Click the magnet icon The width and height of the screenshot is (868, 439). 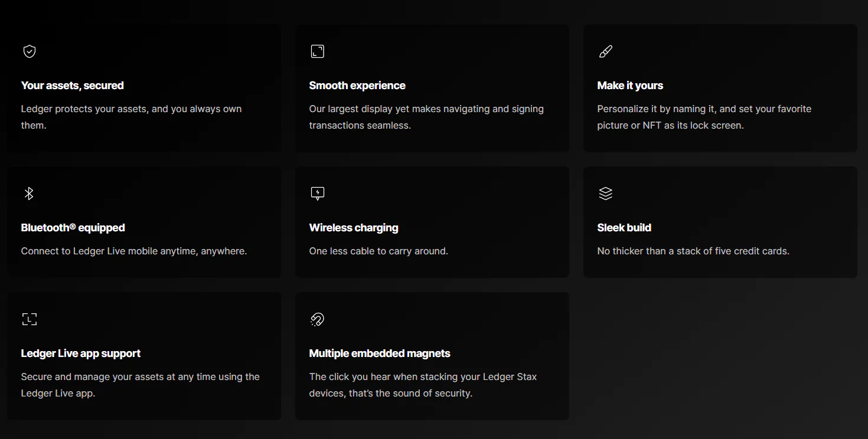pyautogui.click(x=318, y=319)
